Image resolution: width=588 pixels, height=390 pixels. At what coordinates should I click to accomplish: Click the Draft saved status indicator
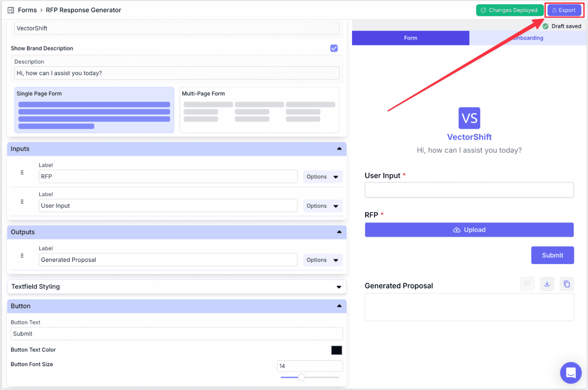coord(562,26)
